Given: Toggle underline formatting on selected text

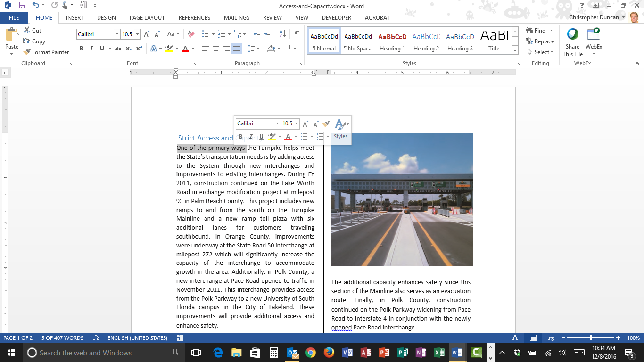Looking at the screenshot, I should (x=103, y=49).
